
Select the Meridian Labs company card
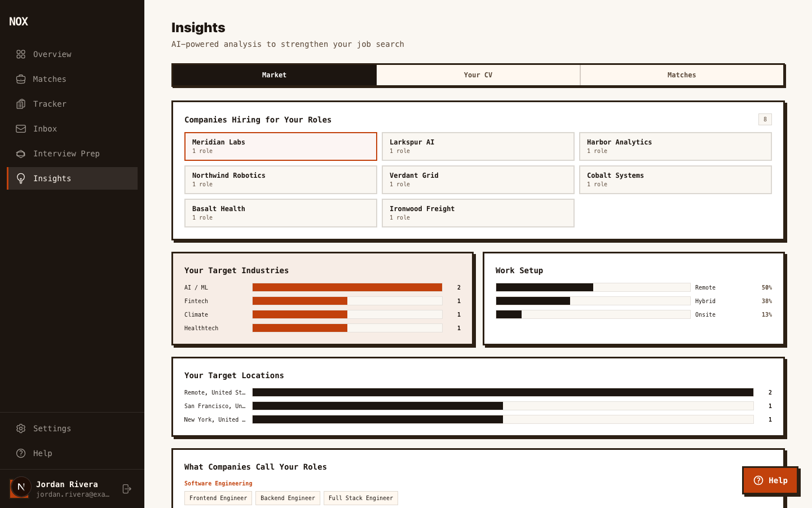tap(281, 146)
